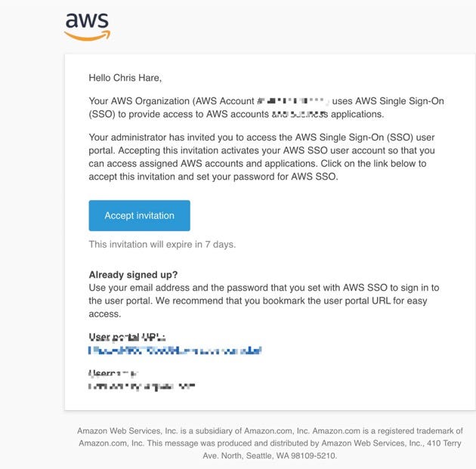Accept the invitation using the blue button
Image resolution: width=476 pixels, height=469 pixels.
pos(139,215)
